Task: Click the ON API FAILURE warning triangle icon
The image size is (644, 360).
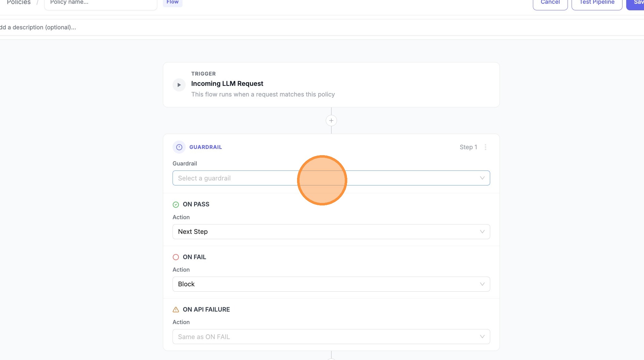Action: click(176, 309)
